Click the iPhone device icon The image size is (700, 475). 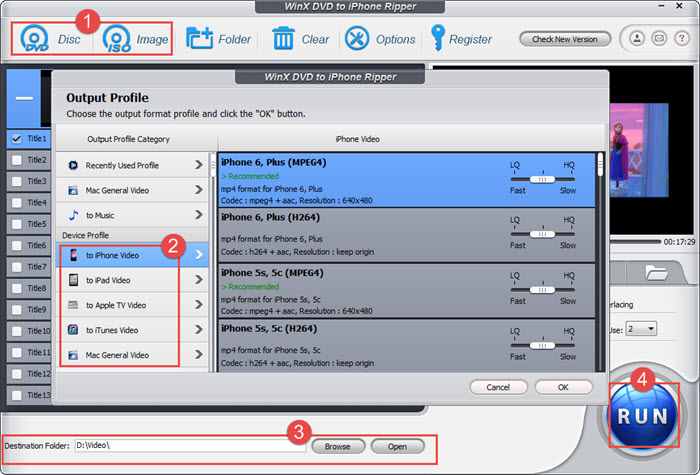point(74,255)
